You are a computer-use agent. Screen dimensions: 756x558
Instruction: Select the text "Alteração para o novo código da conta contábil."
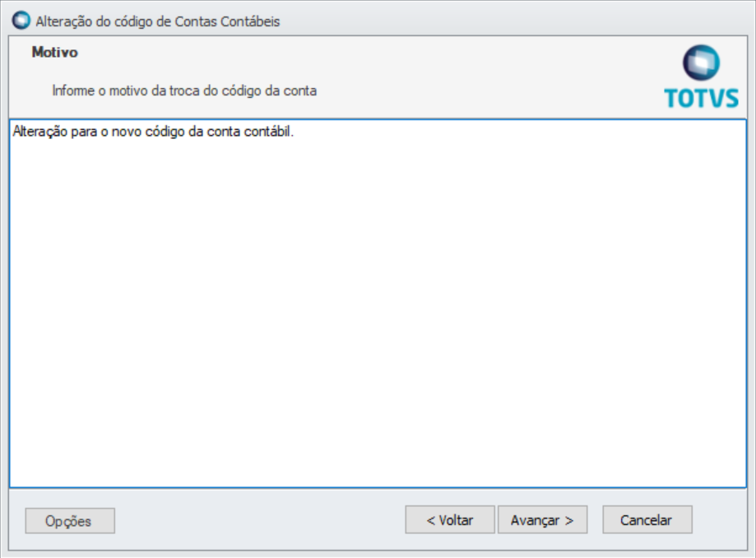point(153,131)
